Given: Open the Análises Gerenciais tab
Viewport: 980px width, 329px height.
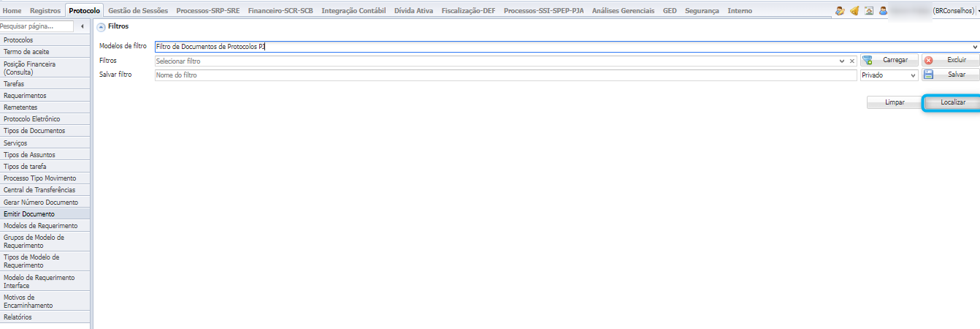Looking at the screenshot, I should click(x=623, y=11).
